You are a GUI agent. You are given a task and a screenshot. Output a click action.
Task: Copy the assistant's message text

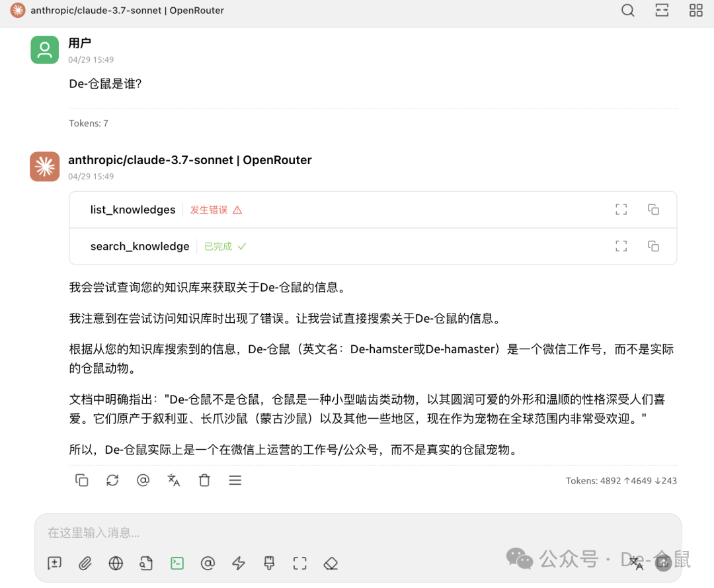81,480
